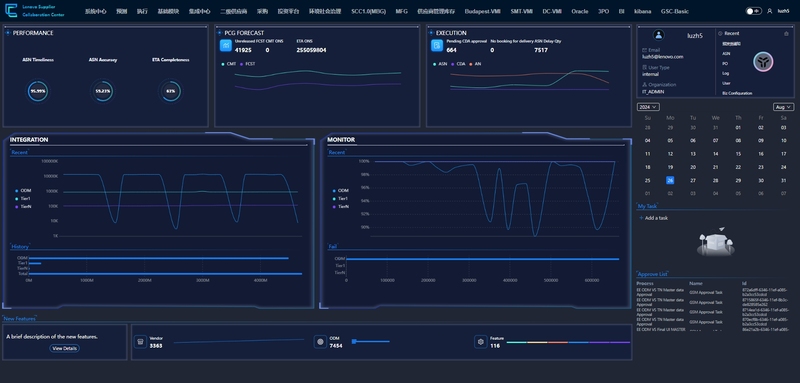Toggle FCST series in PCG Forecast legend
This screenshot has width=800, height=383.
pos(247,64)
